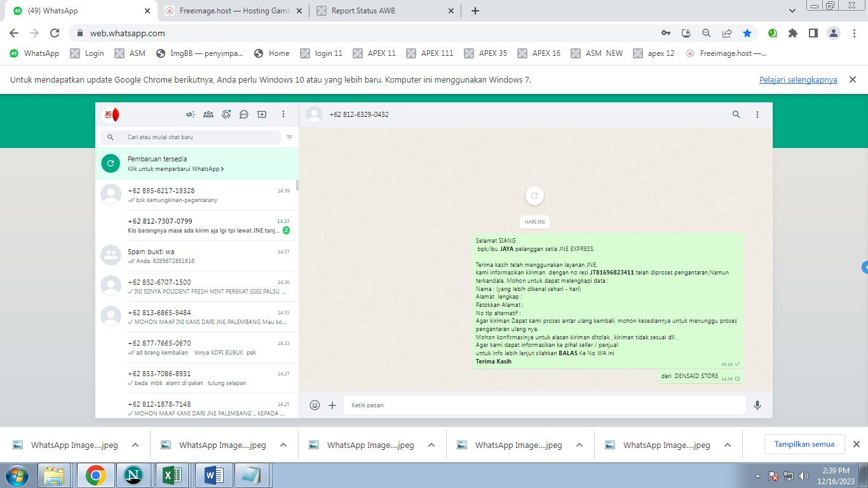Go back to the previous page
The height and width of the screenshot is (488, 868).
click(14, 33)
